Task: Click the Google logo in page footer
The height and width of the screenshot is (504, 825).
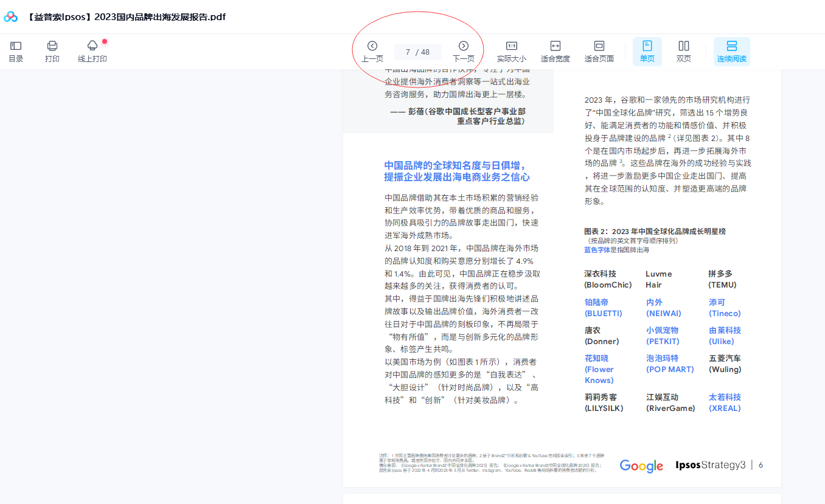Action: point(641,466)
